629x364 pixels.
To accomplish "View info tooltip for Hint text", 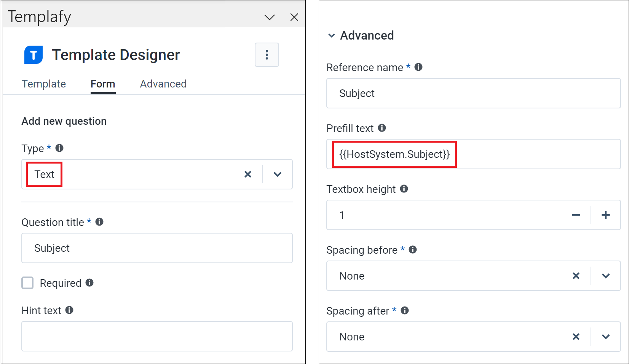I will pyautogui.click(x=70, y=310).
